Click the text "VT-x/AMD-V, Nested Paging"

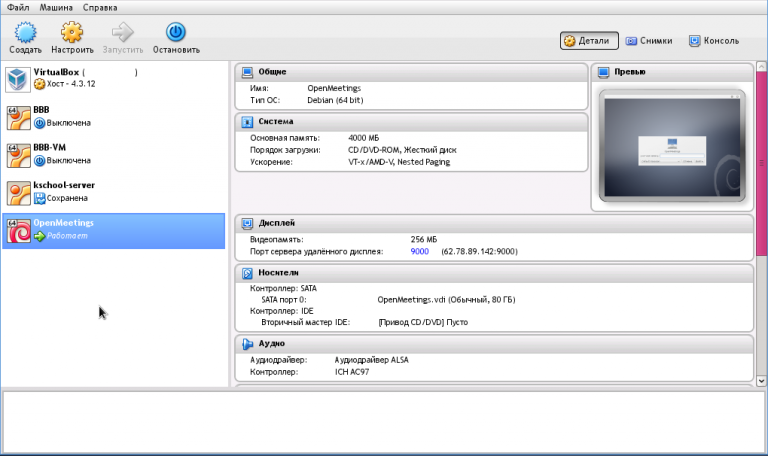[x=399, y=162]
